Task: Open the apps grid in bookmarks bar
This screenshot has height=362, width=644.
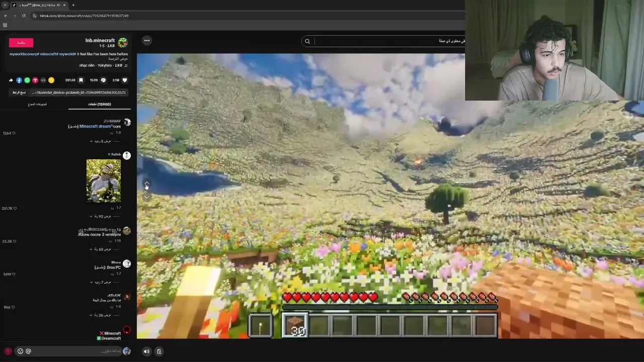Action: (x=5, y=25)
